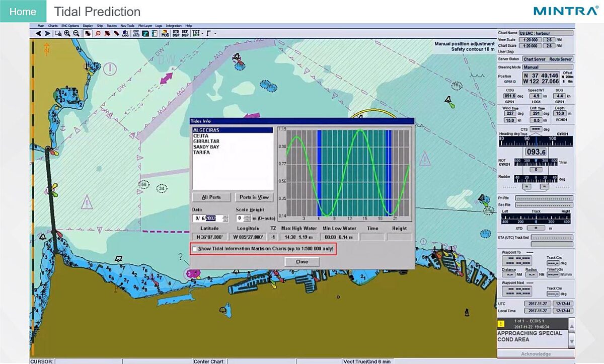Screen dimensions: 604x364
Task: Click the COG value 091.6
Action: point(510,96)
